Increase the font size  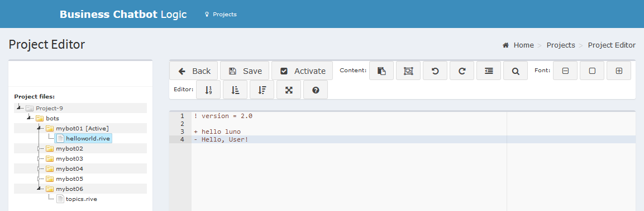coord(619,71)
